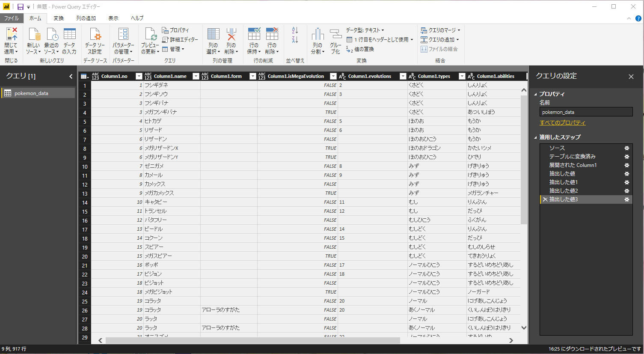Click 行の削除 (Remove Rows) icon
Screen dimensions: 644x354
[x=272, y=34]
